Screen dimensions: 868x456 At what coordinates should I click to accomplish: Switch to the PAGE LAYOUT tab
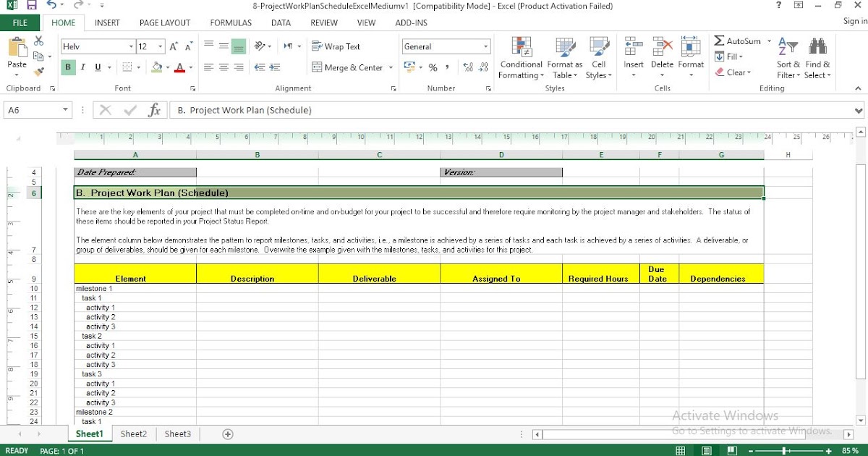coord(165,22)
